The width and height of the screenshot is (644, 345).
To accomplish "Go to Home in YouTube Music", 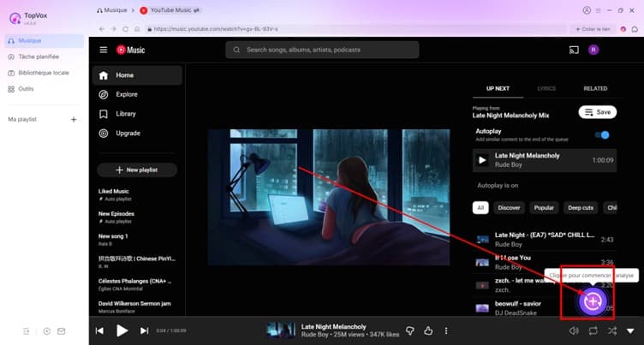I will click(137, 75).
